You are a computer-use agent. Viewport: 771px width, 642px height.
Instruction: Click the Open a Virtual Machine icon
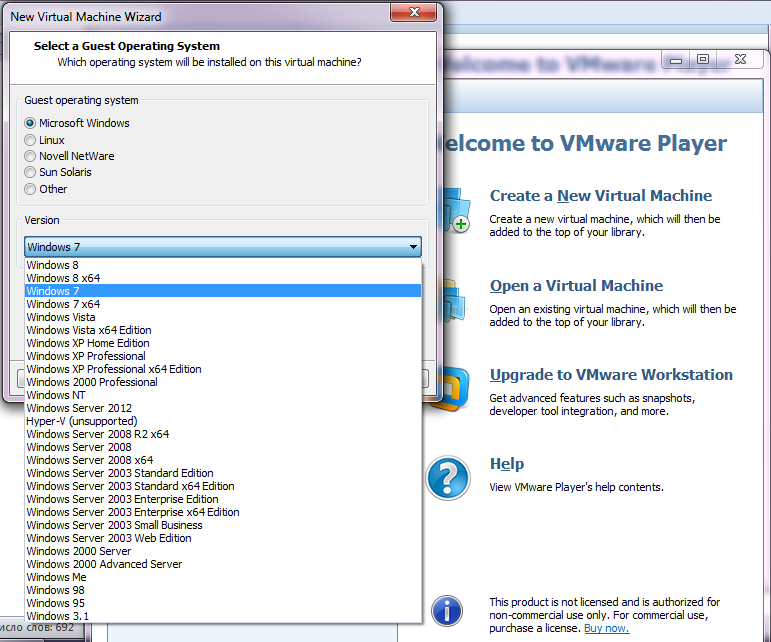pos(454,301)
